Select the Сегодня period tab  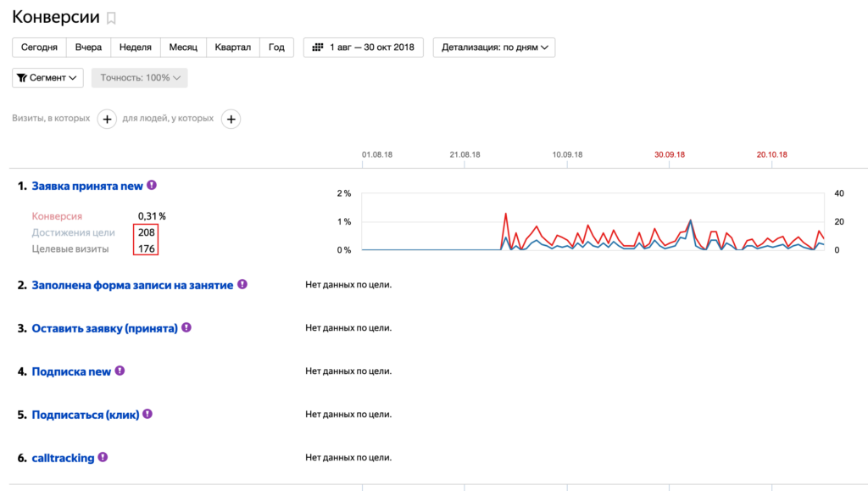pos(39,47)
